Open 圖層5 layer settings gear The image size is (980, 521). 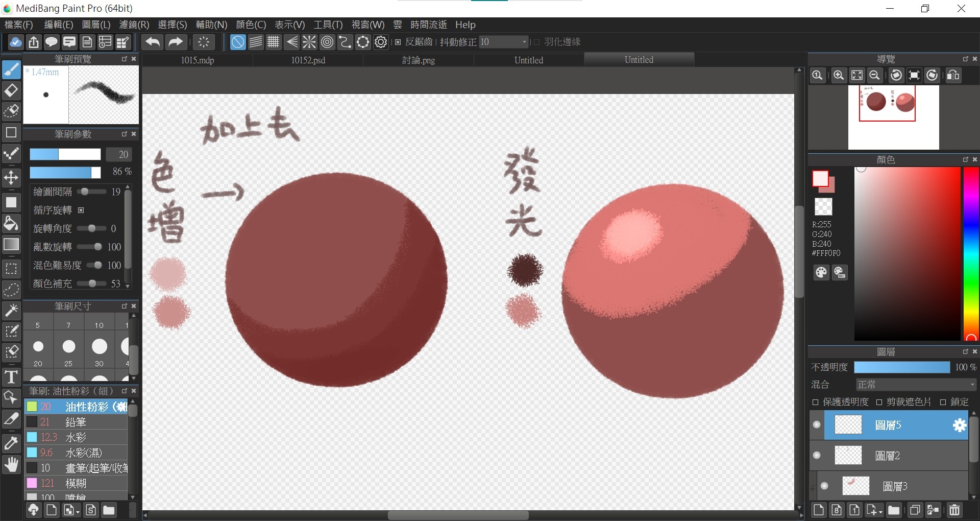[960, 425]
